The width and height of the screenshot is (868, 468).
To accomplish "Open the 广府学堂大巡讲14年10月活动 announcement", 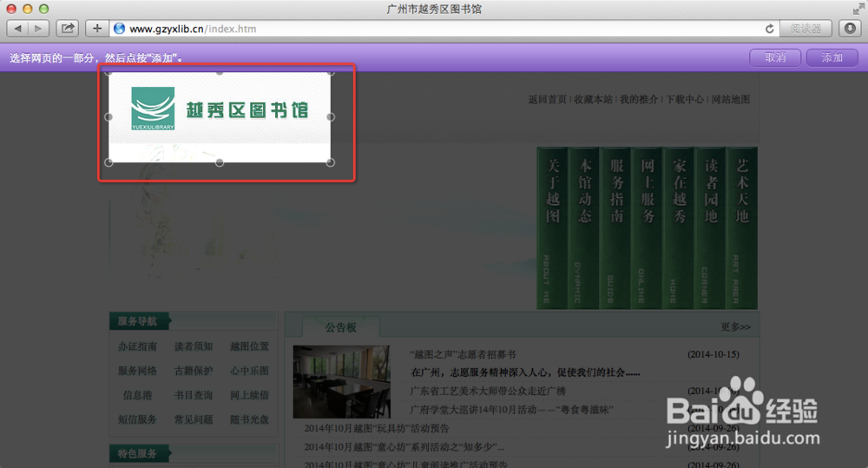I will tap(511, 409).
